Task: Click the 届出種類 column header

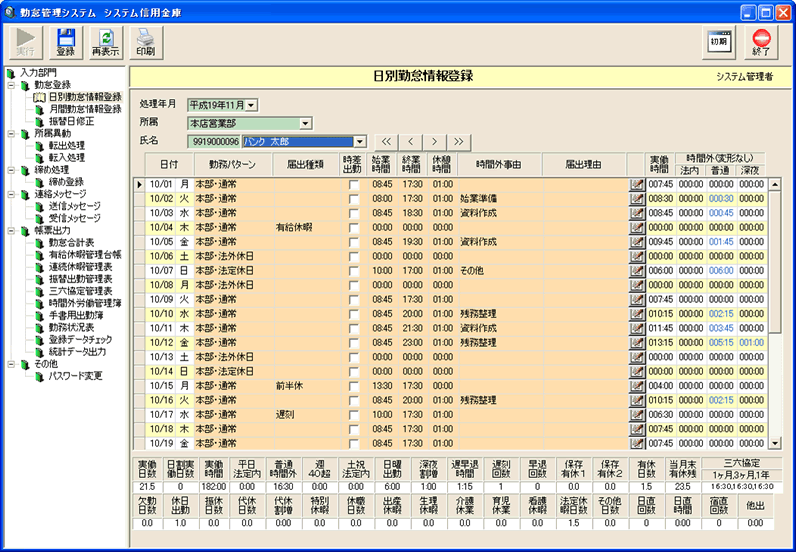Action: pos(306,165)
